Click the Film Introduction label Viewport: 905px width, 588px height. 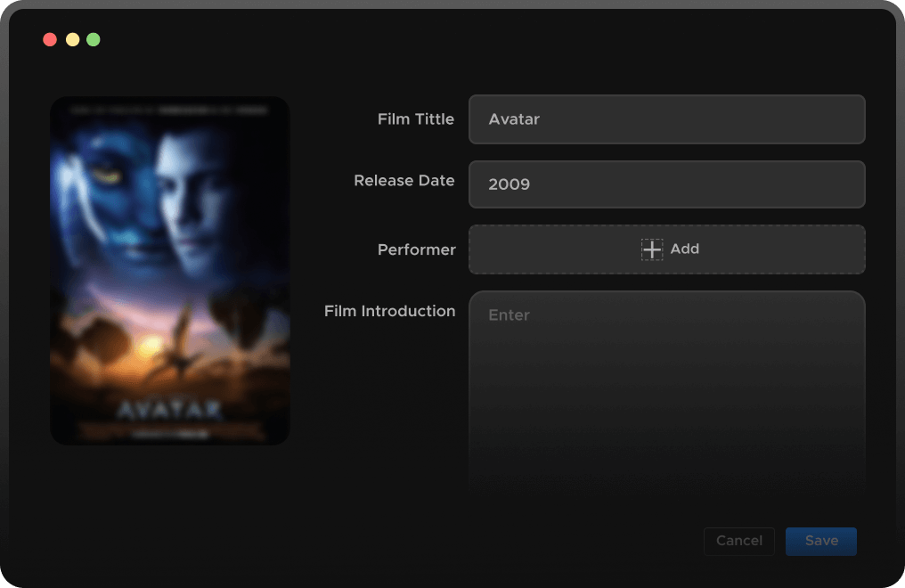(389, 312)
